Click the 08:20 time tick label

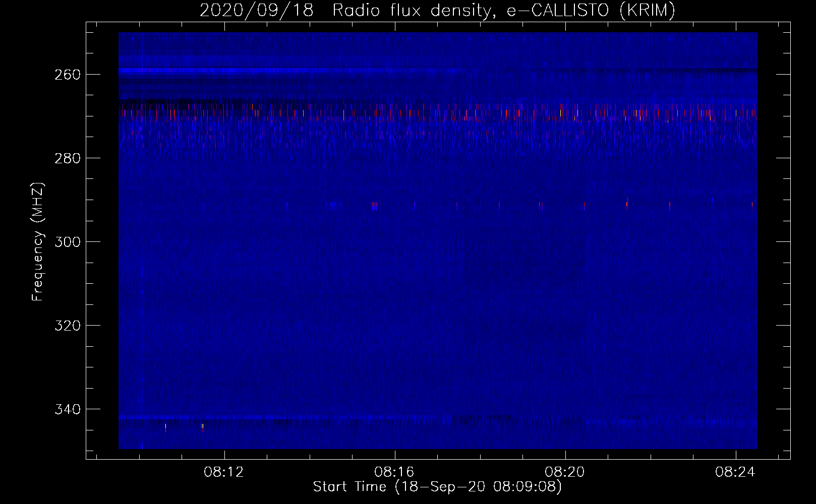tap(564, 472)
